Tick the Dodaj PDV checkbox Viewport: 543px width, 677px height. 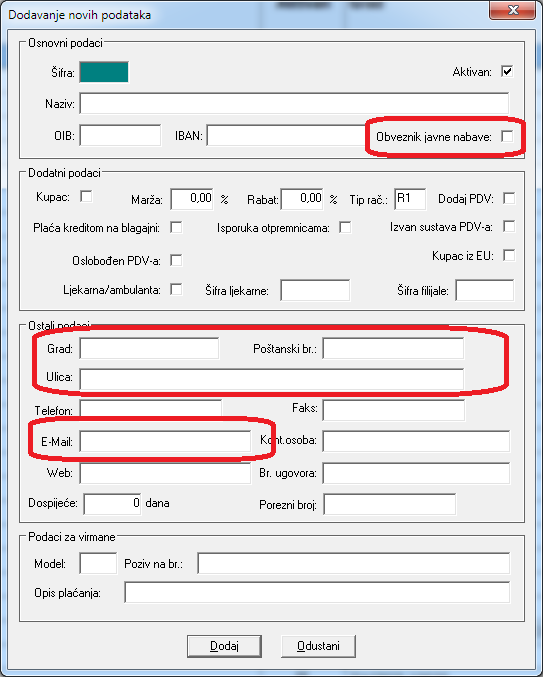pos(509,198)
